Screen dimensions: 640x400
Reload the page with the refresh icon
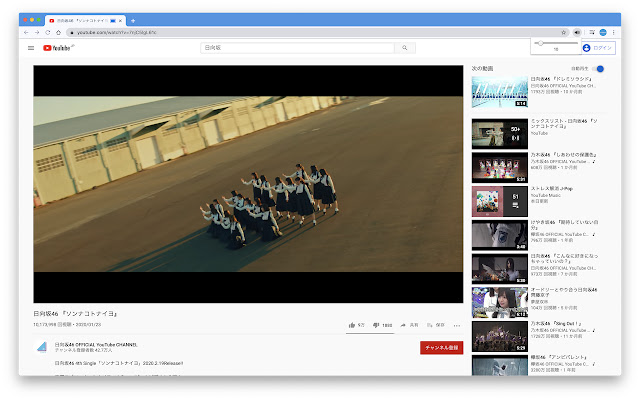point(48,32)
